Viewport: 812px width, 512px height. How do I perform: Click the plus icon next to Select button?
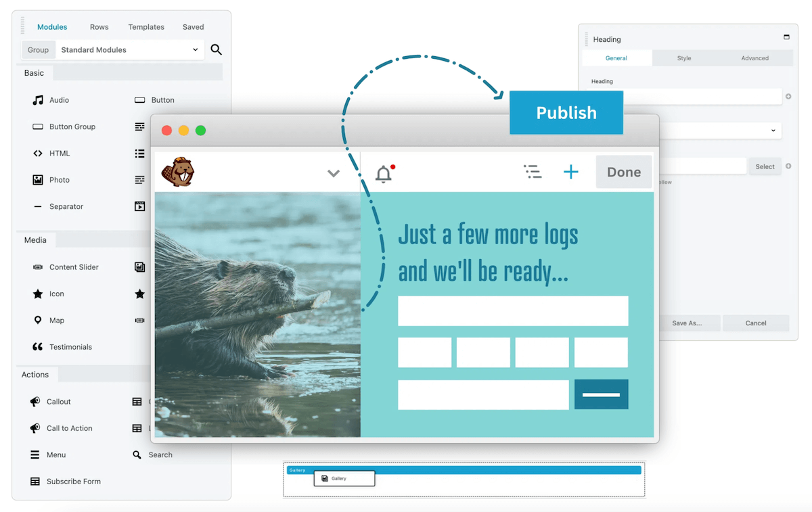pos(788,166)
